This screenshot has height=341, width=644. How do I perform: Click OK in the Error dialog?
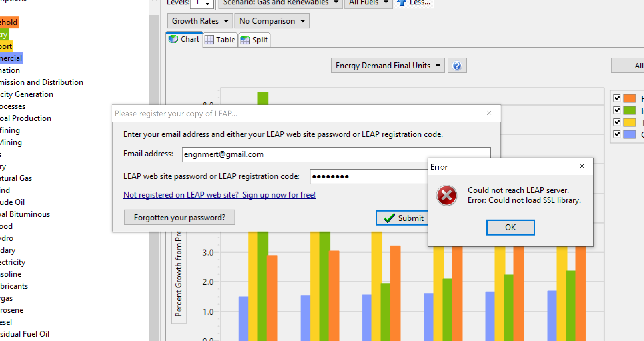[510, 228]
